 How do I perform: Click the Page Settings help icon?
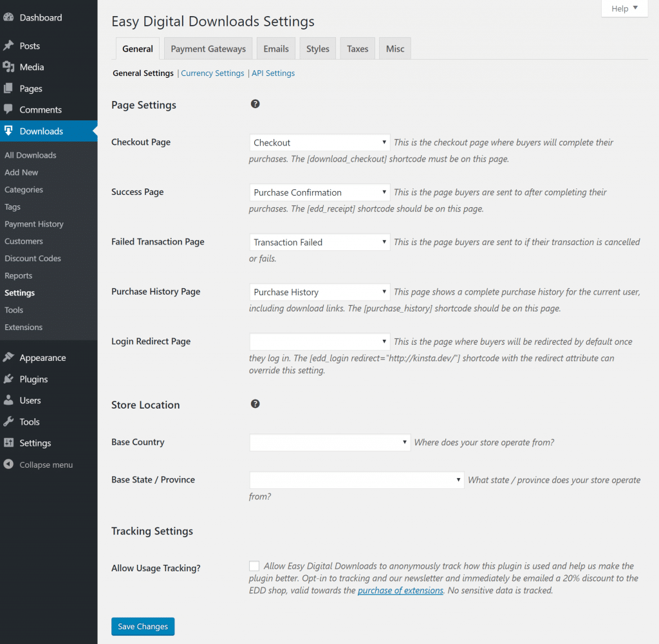point(255,104)
